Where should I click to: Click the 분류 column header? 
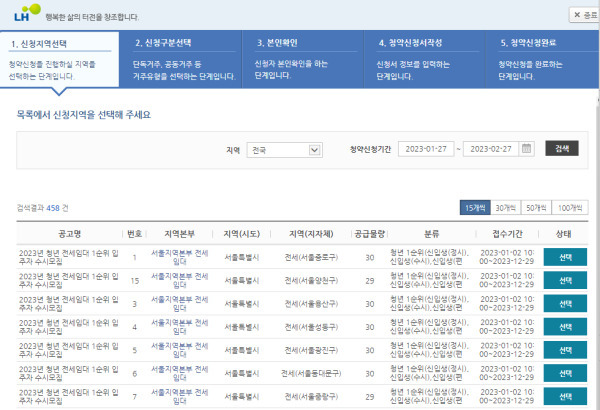click(432, 234)
